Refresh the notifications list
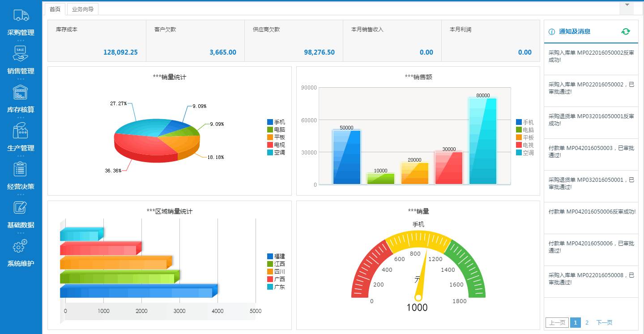 [625, 31]
